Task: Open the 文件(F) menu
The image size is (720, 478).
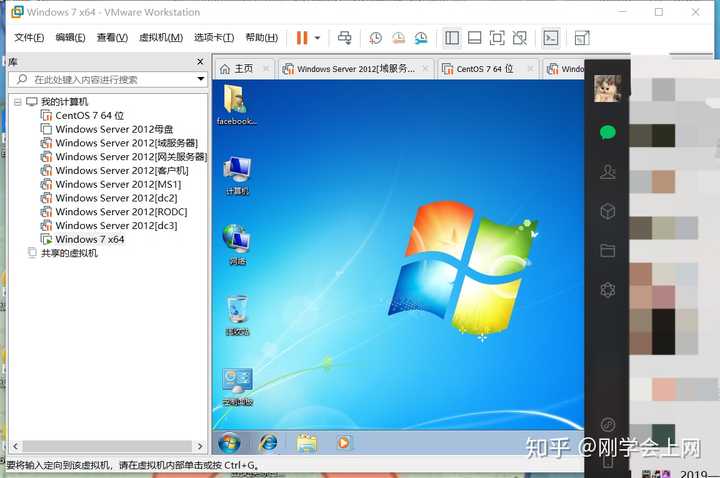Action: (x=29, y=38)
